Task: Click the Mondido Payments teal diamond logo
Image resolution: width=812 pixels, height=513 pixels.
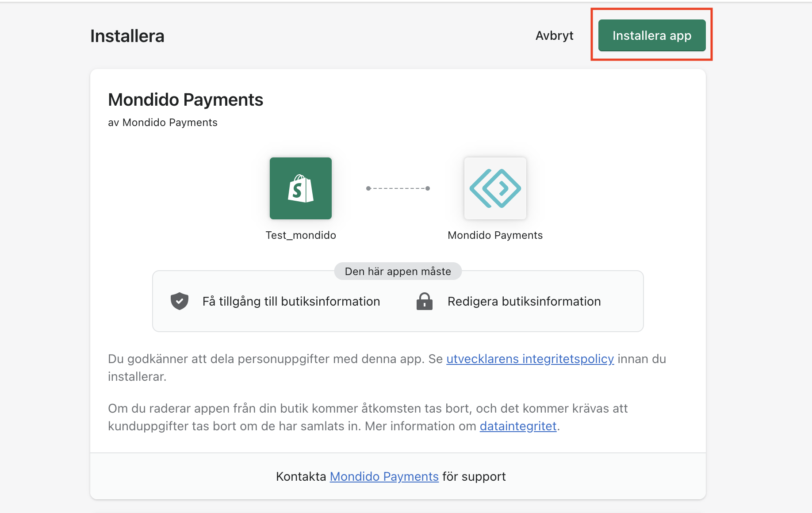Action: [495, 188]
